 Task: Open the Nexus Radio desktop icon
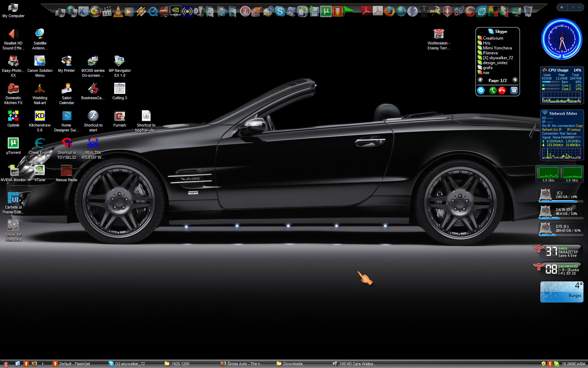click(66, 171)
